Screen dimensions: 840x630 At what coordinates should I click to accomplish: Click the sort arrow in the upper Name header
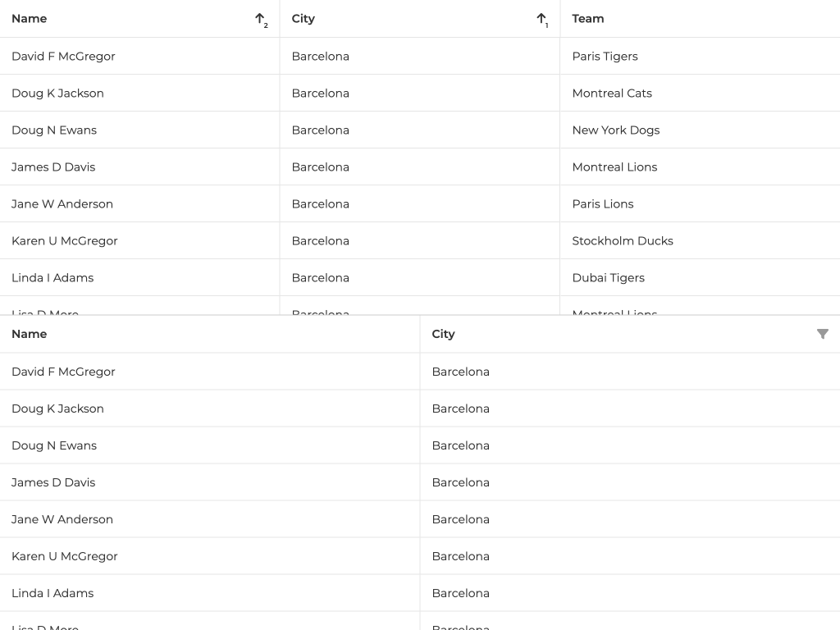pos(260,19)
